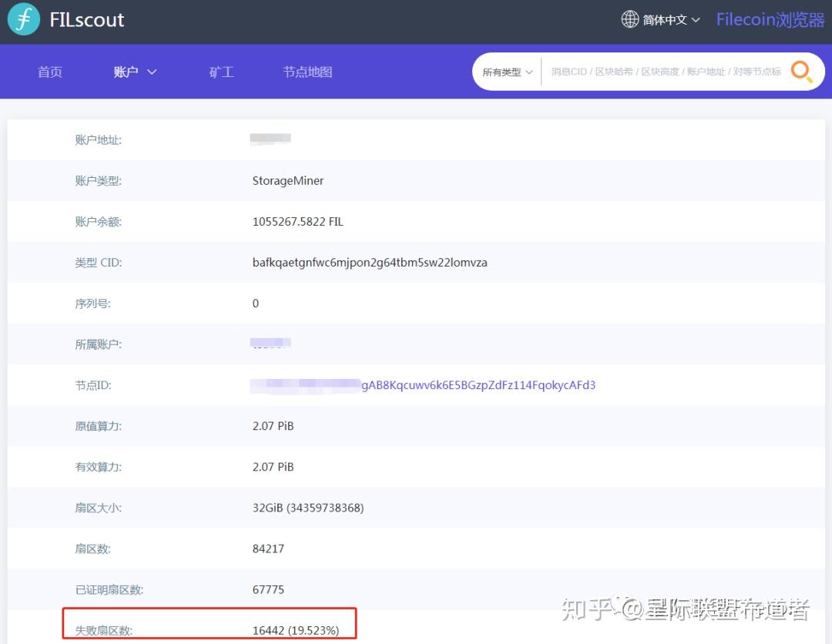Click the orange search magnifier icon
The height and width of the screenshot is (644, 832).
[x=801, y=72]
